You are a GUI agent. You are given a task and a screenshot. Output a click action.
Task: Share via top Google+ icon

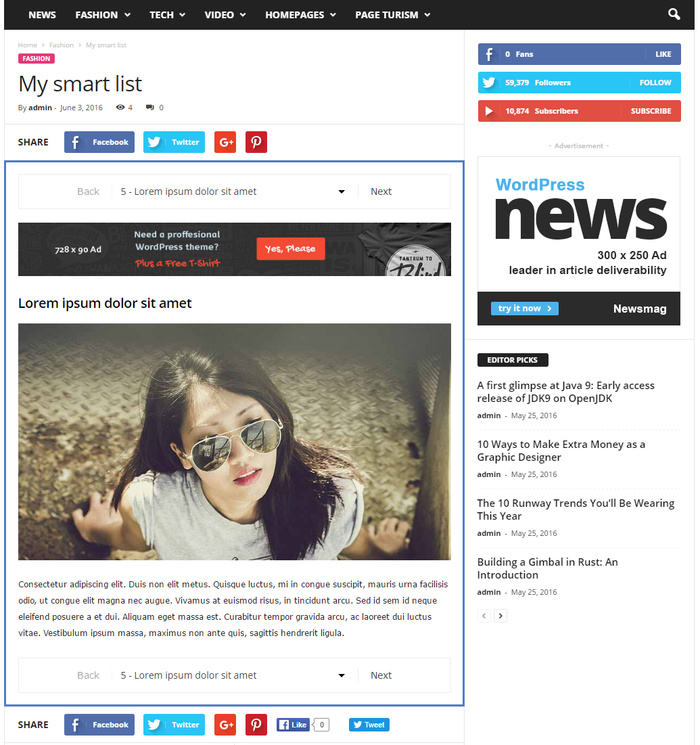(x=225, y=142)
